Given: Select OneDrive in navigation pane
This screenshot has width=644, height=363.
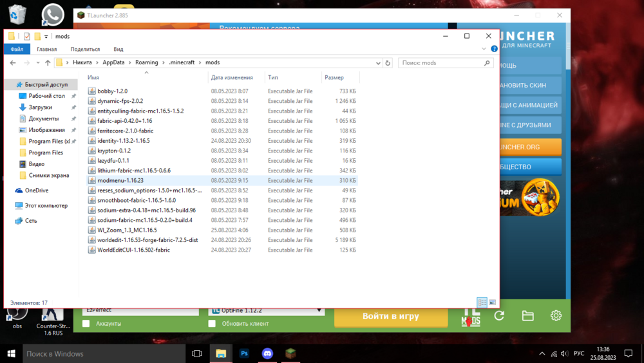Looking at the screenshot, I should (x=37, y=190).
